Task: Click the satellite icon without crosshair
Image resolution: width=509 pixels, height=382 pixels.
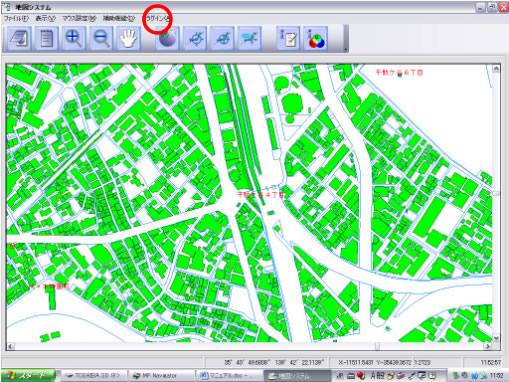Action: click(249, 38)
